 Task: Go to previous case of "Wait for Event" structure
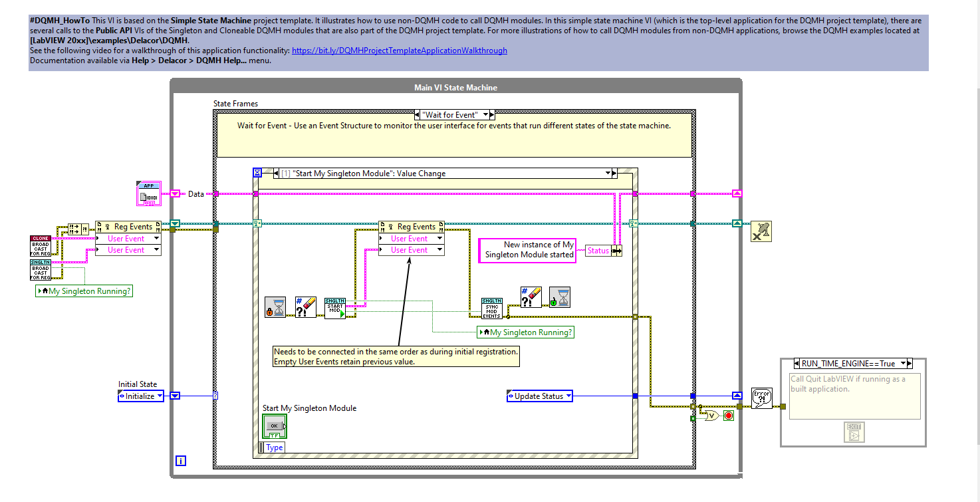pyautogui.click(x=418, y=114)
